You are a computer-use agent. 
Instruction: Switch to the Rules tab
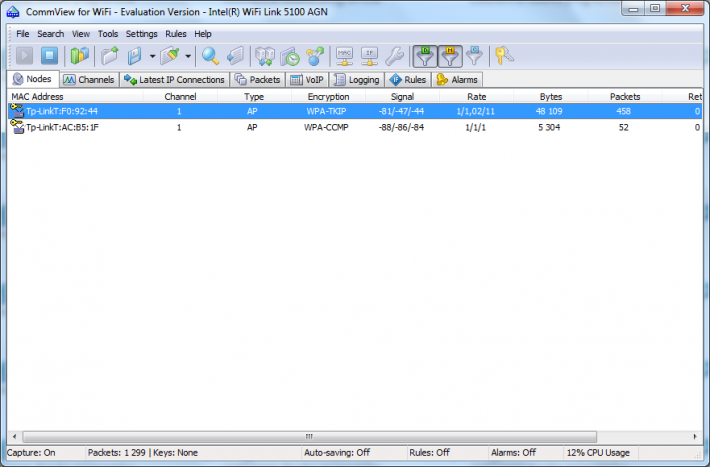408,80
